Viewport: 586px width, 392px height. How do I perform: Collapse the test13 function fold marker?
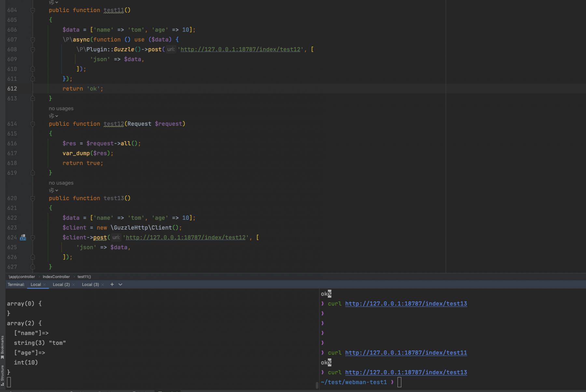[x=33, y=198]
